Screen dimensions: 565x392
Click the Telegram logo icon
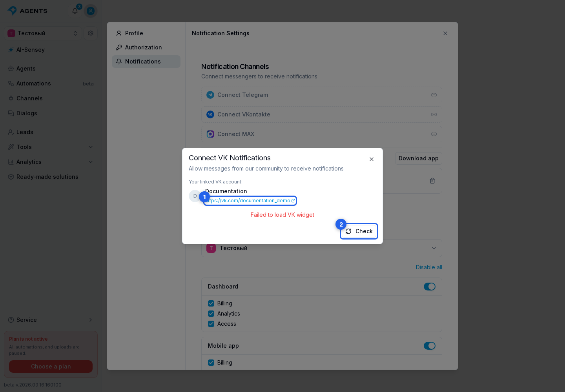pyautogui.click(x=210, y=95)
